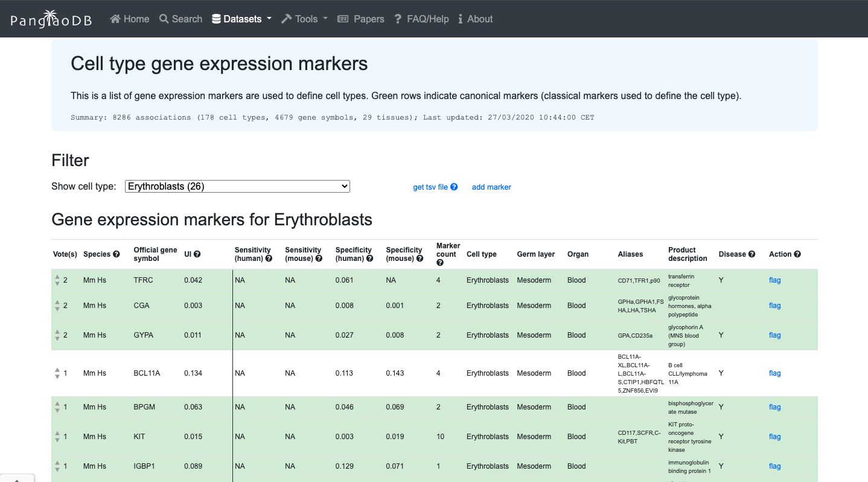The height and width of the screenshot is (482, 868).
Task: Flag the GYPA marker row
Action: coord(774,335)
